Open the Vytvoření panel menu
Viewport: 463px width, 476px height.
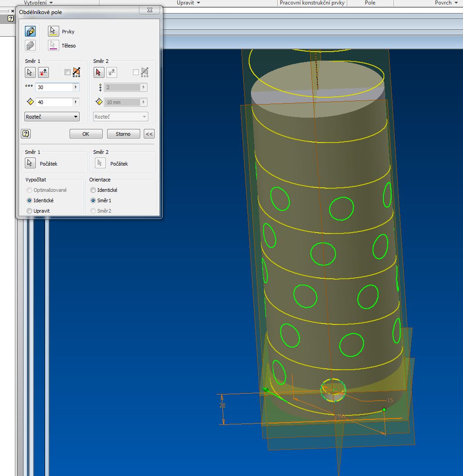click(x=38, y=3)
